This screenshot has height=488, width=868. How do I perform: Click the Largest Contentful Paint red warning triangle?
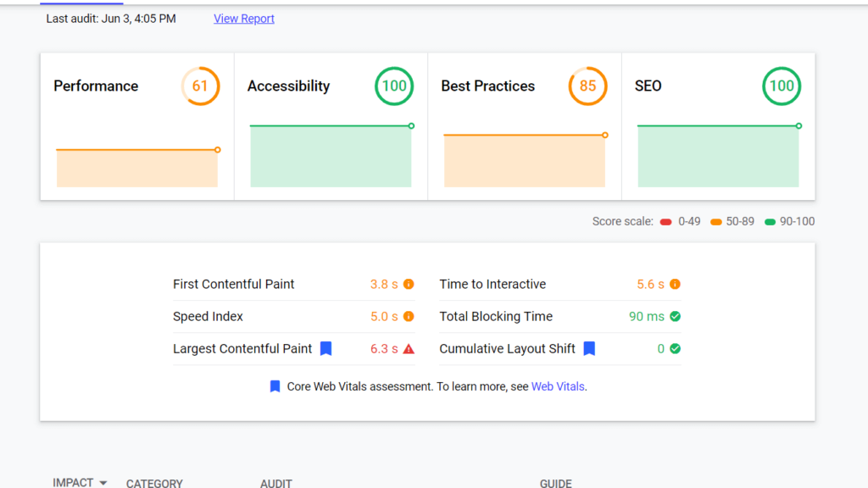(x=409, y=348)
